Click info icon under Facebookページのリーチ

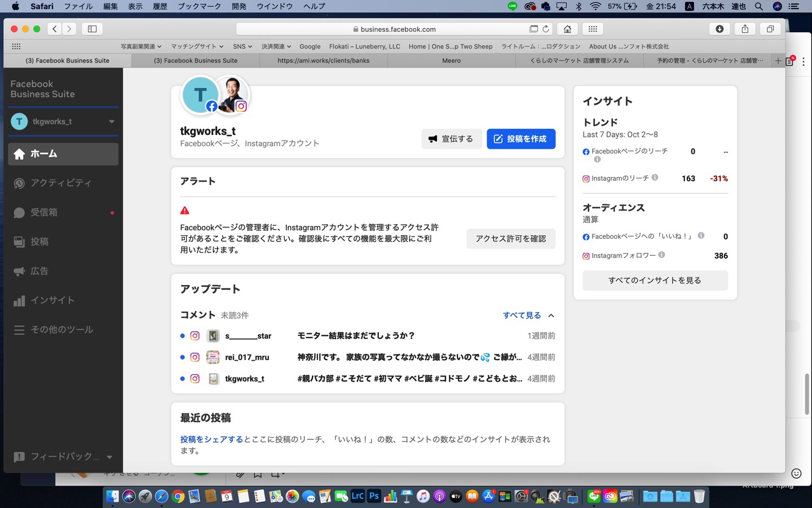(597, 159)
